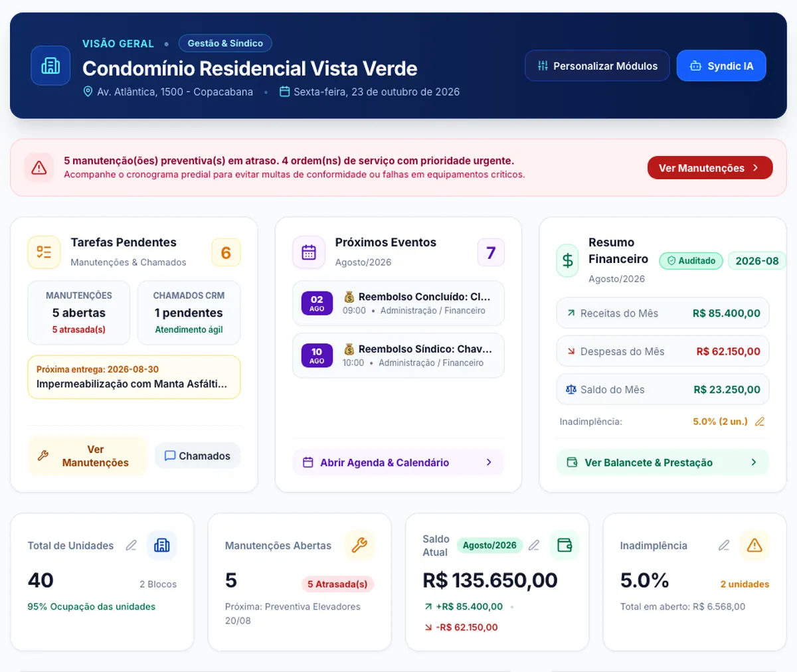
Task: Click the Gestão & Síndico badge
Action: point(225,43)
